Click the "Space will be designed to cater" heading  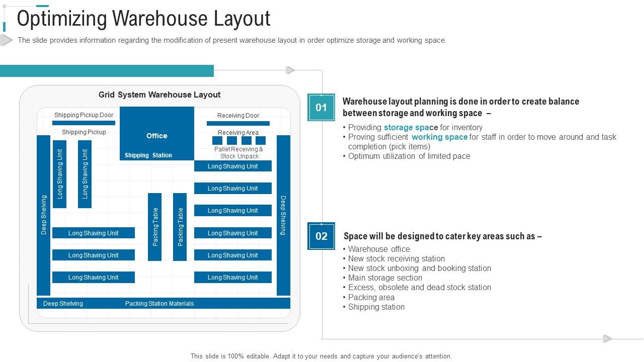point(443,236)
